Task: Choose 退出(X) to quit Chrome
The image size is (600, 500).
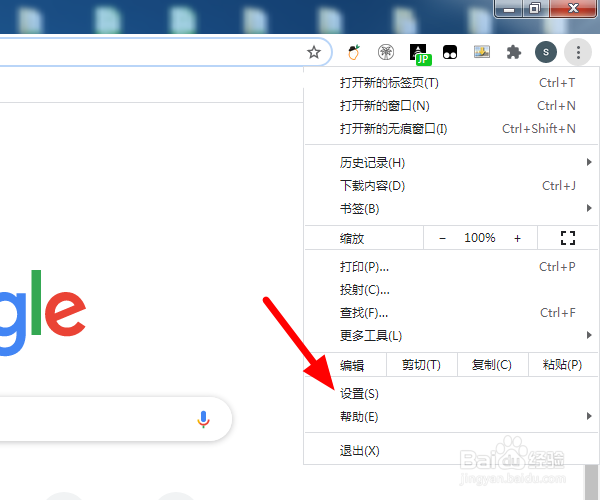Action: click(451, 451)
